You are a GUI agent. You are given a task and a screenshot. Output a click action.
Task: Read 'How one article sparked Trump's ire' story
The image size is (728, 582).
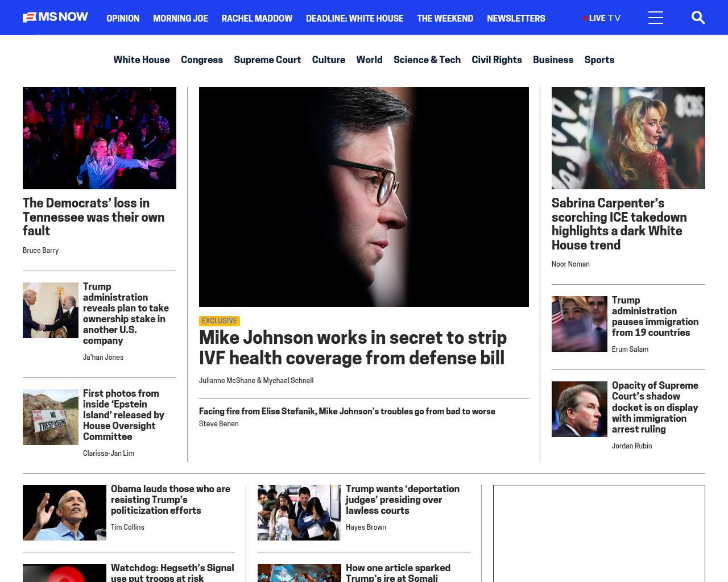pos(398,572)
